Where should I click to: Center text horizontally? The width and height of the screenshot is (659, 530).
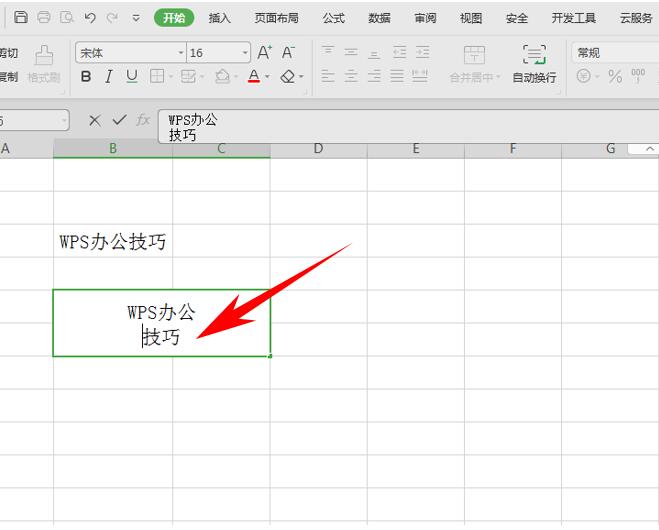[x=351, y=76]
